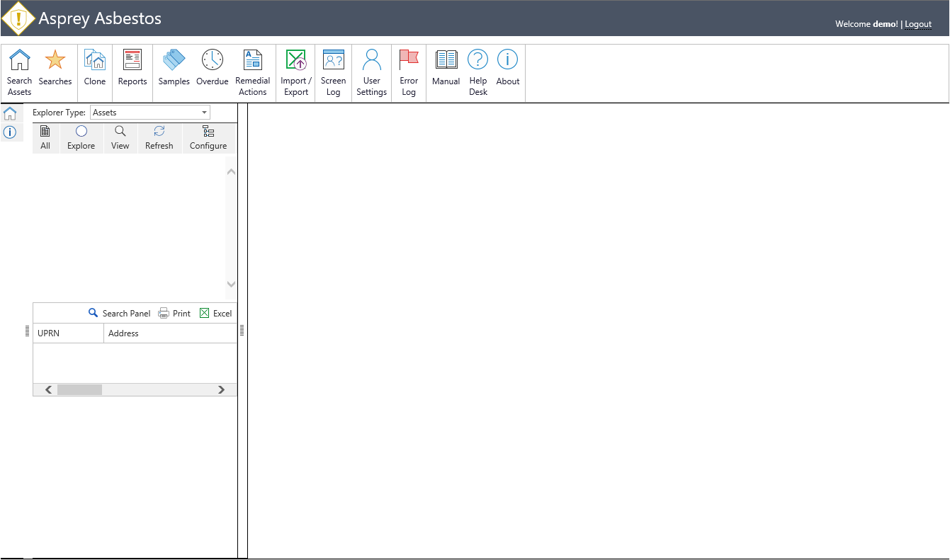This screenshot has width=950, height=560.
Task: Click the horizontal scrollbar thumb in results grid
Action: [x=79, y=389]
